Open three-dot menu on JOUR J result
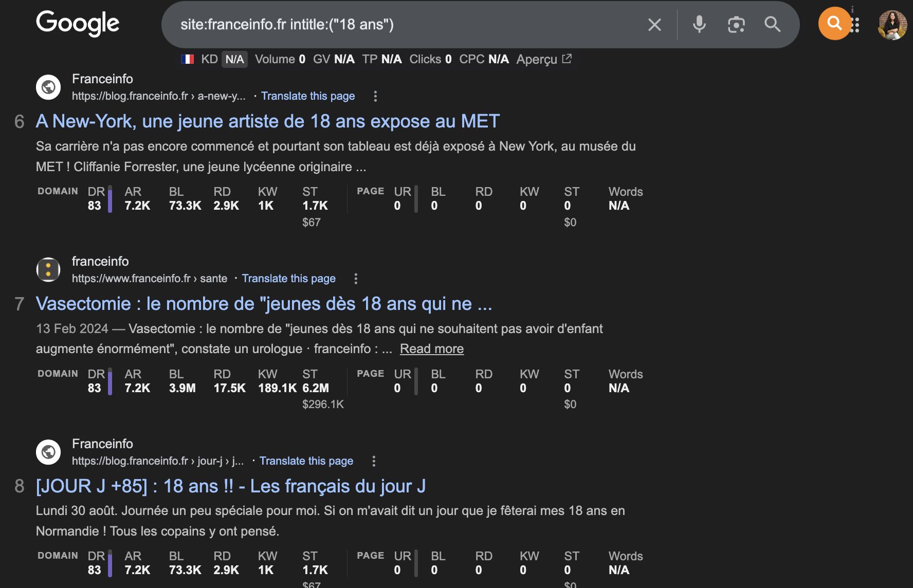This screenshot has width=913, height=588. [373, 461]
